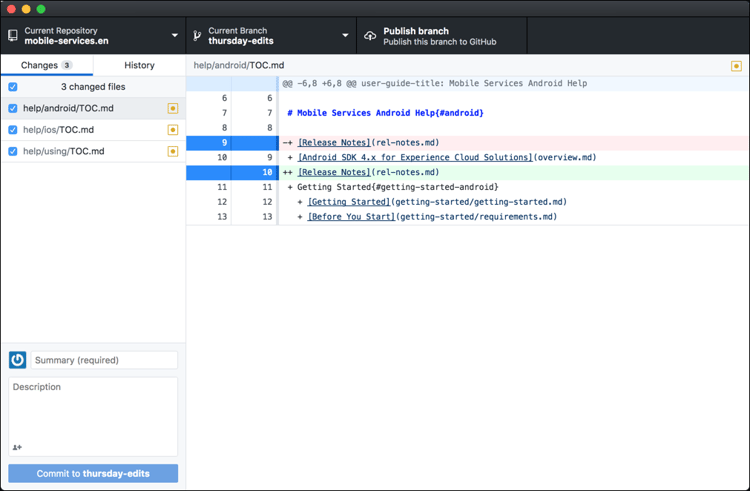Click modified icon in the diff header
This screenshot has height=491, width=750.
pos(736,66)
